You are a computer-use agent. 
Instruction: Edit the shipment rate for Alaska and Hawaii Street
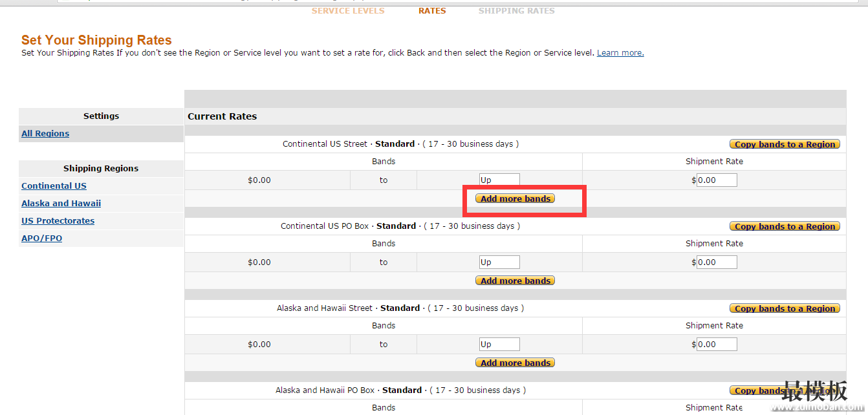point(717,344)
